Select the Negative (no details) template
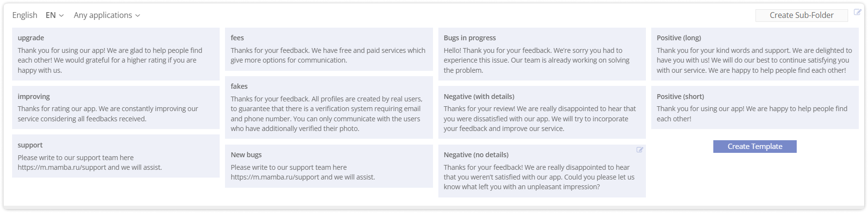This screenshot has width=868, height=213. pos(542,171)
